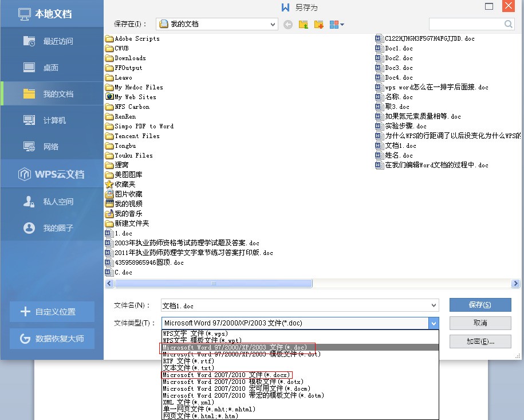Select the Tencent Files folder

pyautogui.click(x=132, y=136)
